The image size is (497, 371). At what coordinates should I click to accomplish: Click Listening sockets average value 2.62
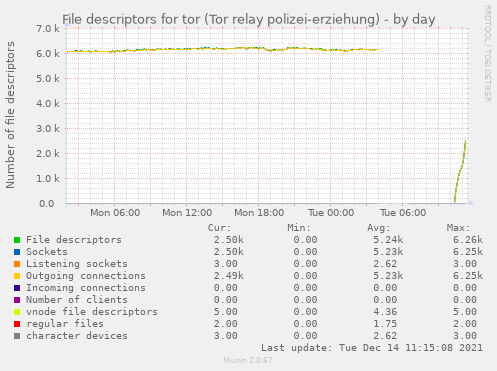(x=385, y=264)
